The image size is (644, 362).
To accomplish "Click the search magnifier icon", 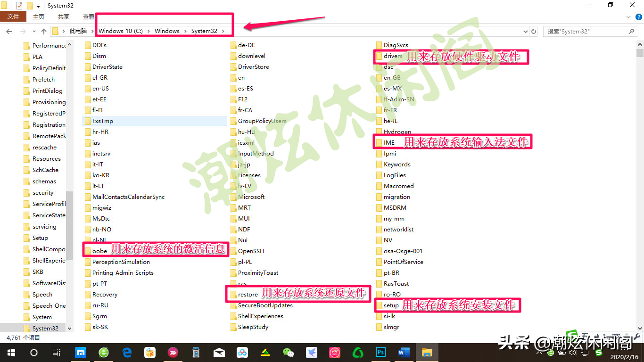I will 632,32.
